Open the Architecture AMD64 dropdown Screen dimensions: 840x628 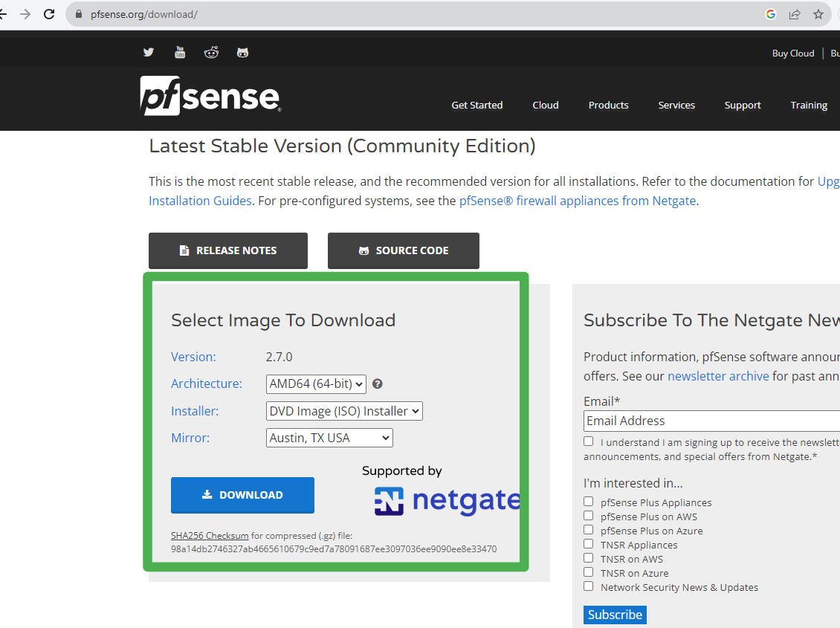point(316,384)
